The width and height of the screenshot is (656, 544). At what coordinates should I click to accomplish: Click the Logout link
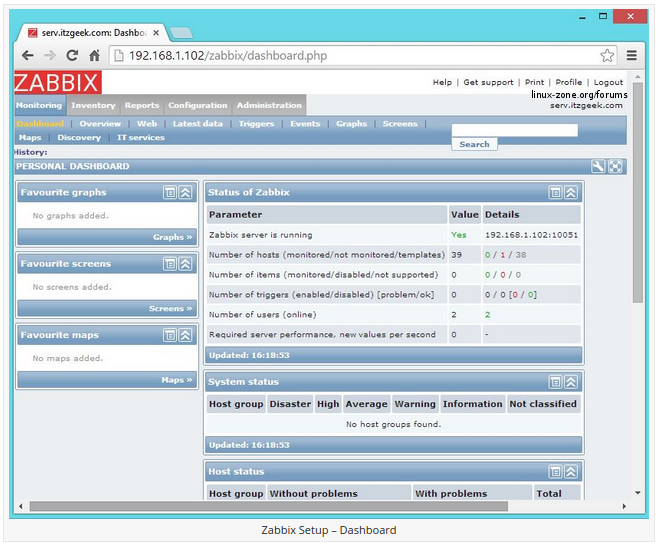(608, 82)
